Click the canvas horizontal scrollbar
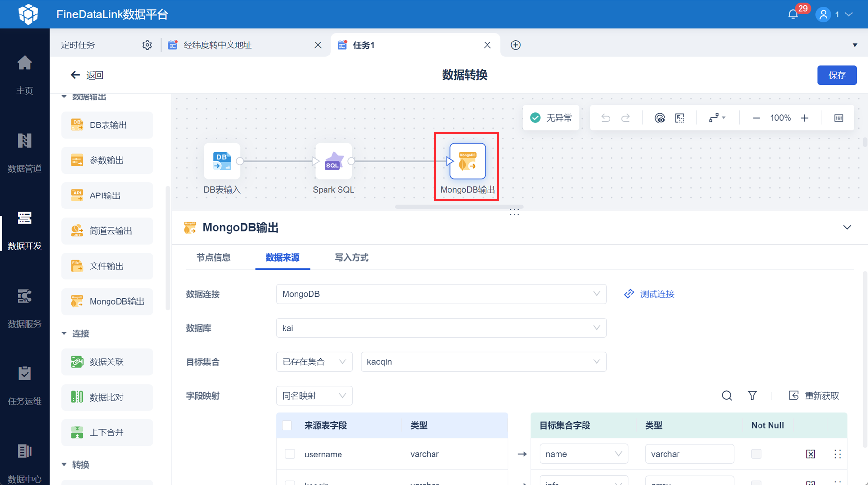 459,207
